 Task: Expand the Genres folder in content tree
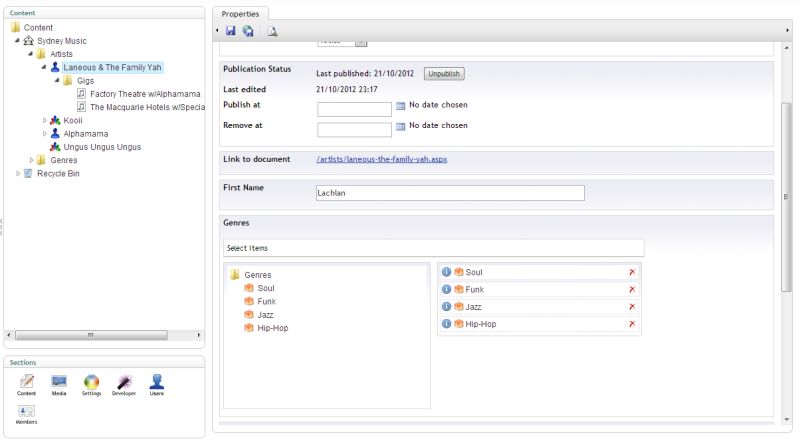31,160
